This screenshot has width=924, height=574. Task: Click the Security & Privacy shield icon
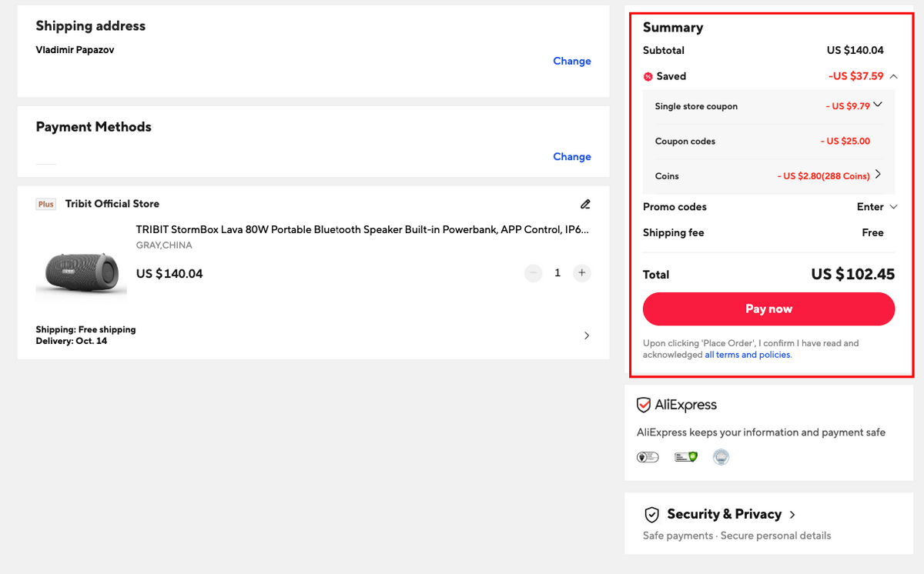[x=652, y=514]
